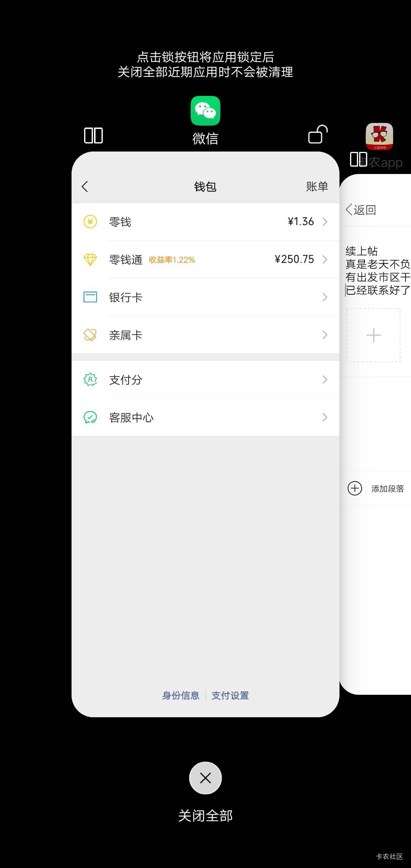Tap the 零钱 yen coin icon
The height and width of the screenshot is (868, 411).
point(90,222)
